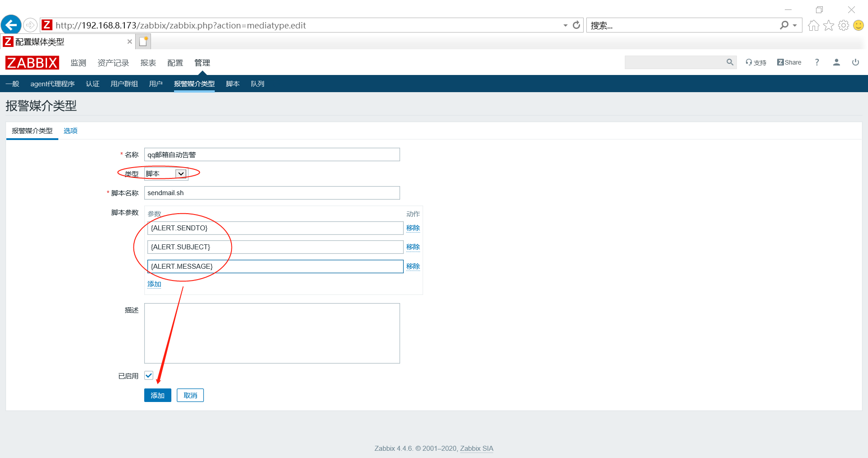Open favorites with the star icon

tap(829, 25)
